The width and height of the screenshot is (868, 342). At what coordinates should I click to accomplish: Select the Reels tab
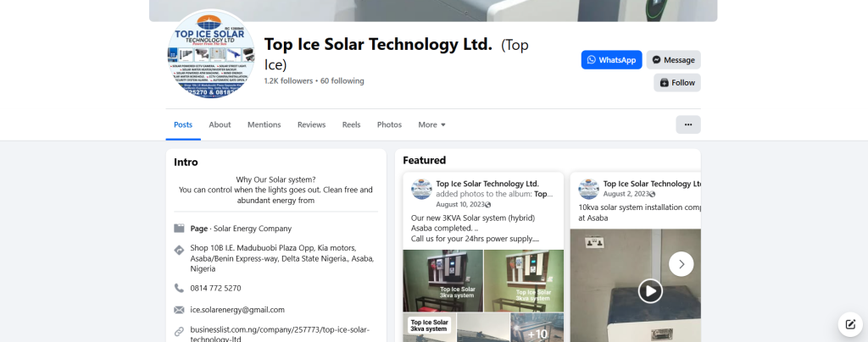coord(351,124)
